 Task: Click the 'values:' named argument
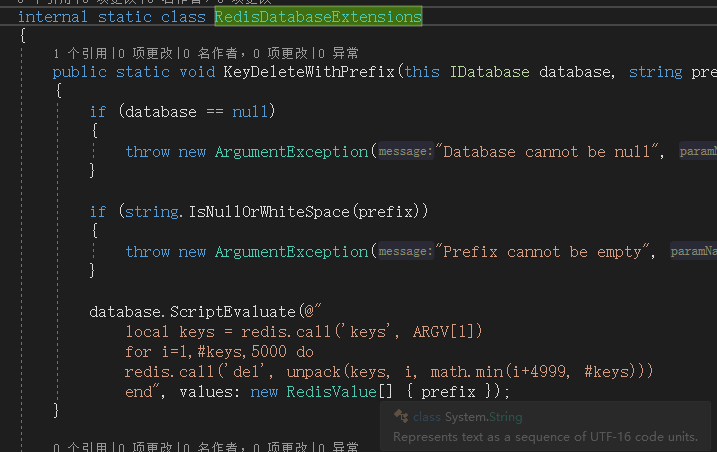click(210, 392)
